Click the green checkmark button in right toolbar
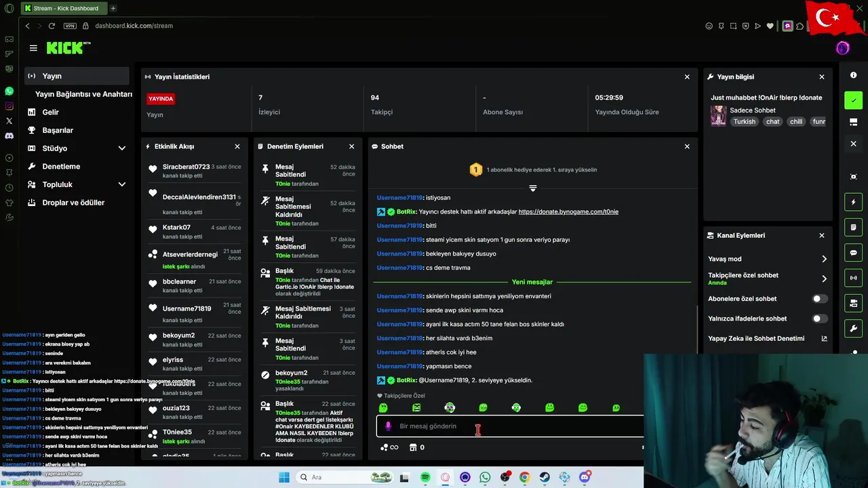The width and height of the screenshot is (868, 488). pyautogui.click(x=853, y=100)
